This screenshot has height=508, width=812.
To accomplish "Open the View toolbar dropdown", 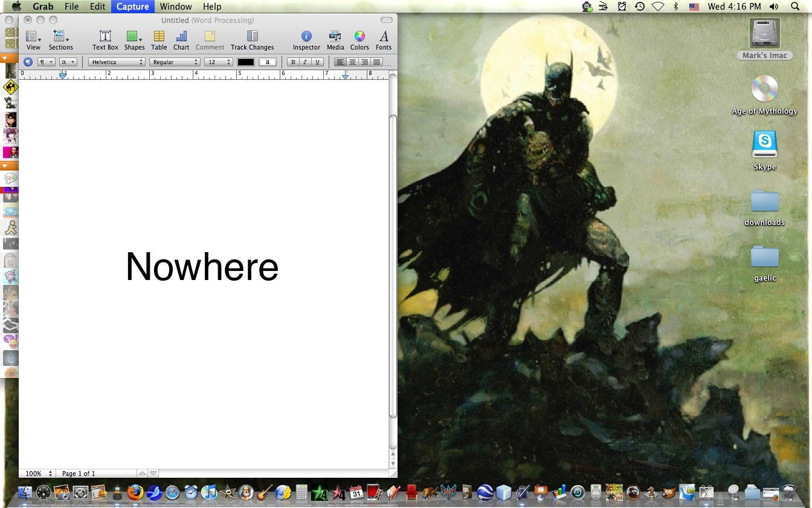I will click(33, 41).
